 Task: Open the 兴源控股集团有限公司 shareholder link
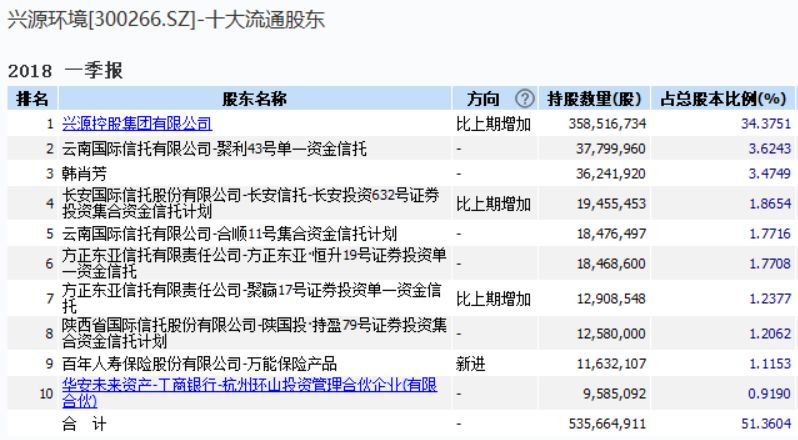[137, 124]
